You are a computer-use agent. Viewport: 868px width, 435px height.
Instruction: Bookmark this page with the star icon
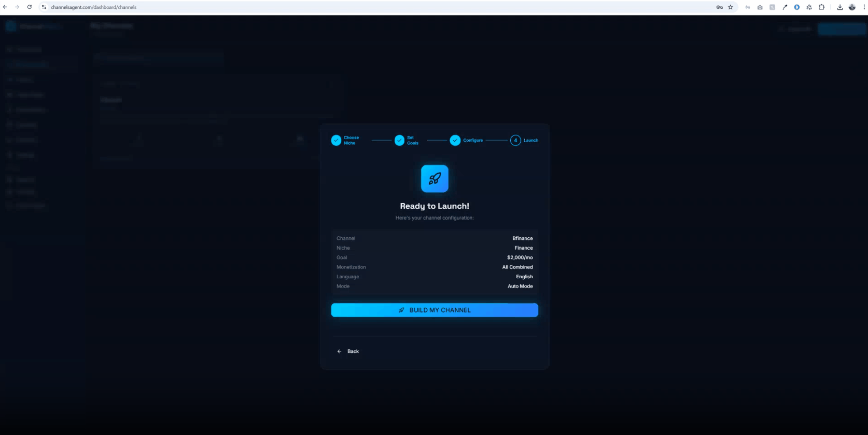click(x=731, y=7)
